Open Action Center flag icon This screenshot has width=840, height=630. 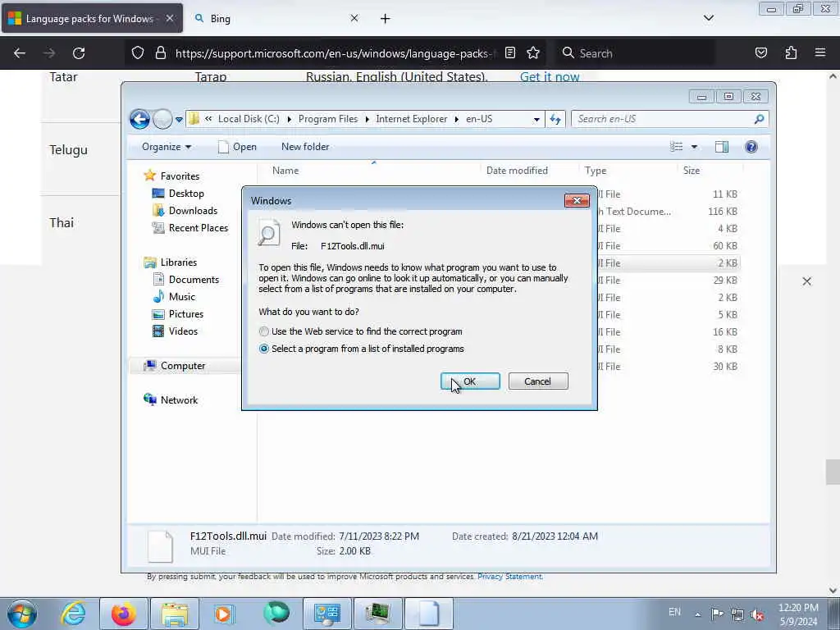coord(717,614)
